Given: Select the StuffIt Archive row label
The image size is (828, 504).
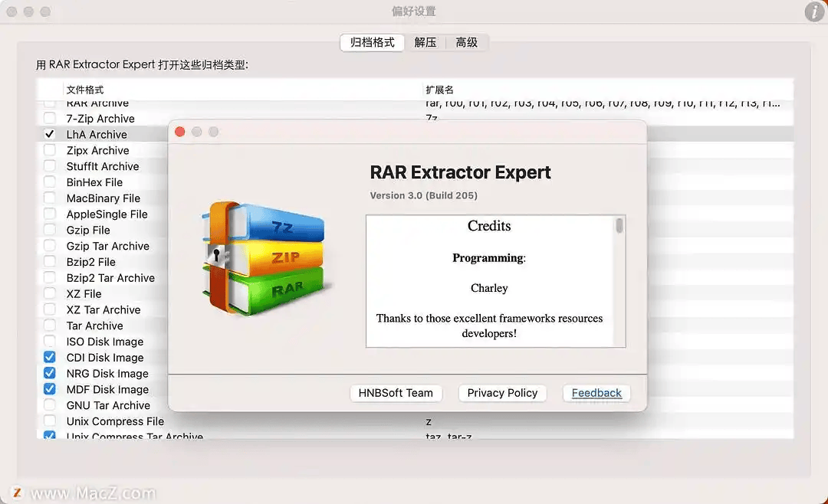Looking at the screenshot, I should pyautogui.click(x=103, y=166).
